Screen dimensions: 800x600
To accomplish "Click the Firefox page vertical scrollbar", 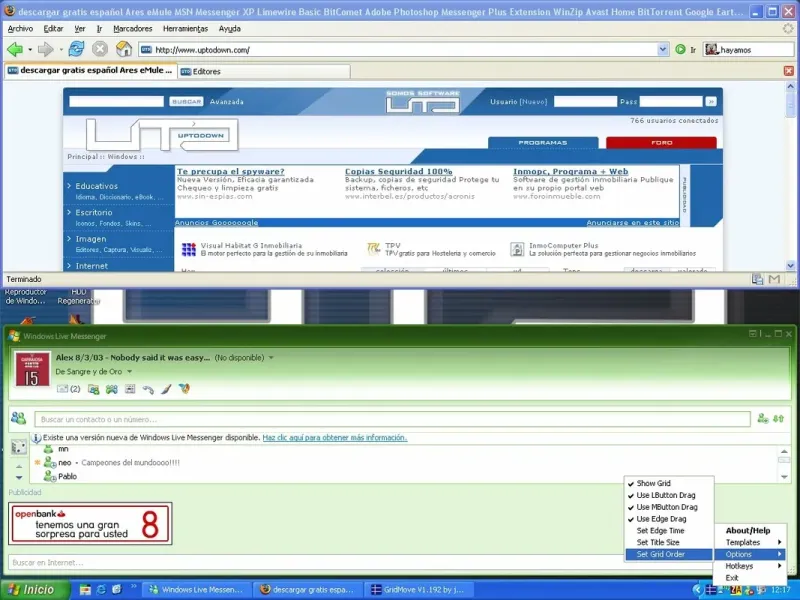I will (x=790, y=176).
